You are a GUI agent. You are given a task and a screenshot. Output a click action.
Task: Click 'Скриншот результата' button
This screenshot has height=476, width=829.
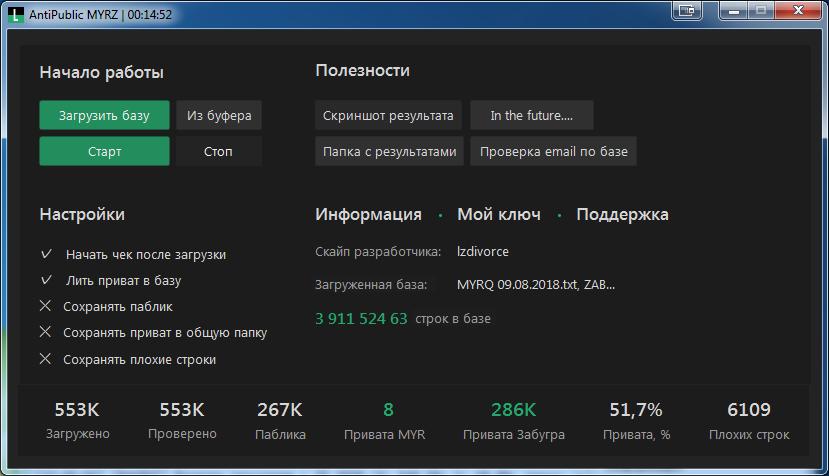tap(388, 116)
